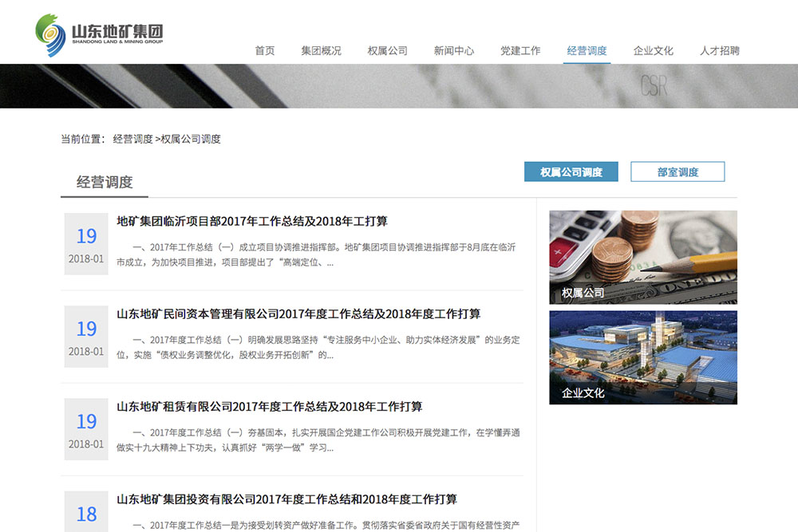Open 山东地矿租赁有限公司 2017 summary article
The width and height of the screenshot is (798, 532).
pos(269,406)
